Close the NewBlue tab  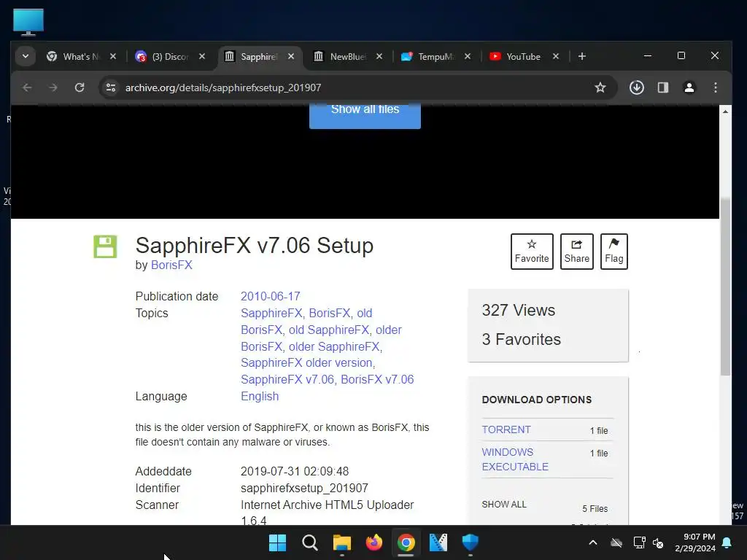click(379, 56)
